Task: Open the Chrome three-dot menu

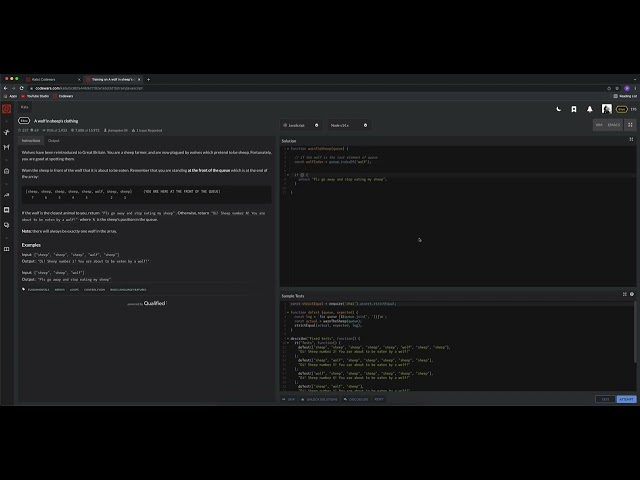Action: point(635,88)
